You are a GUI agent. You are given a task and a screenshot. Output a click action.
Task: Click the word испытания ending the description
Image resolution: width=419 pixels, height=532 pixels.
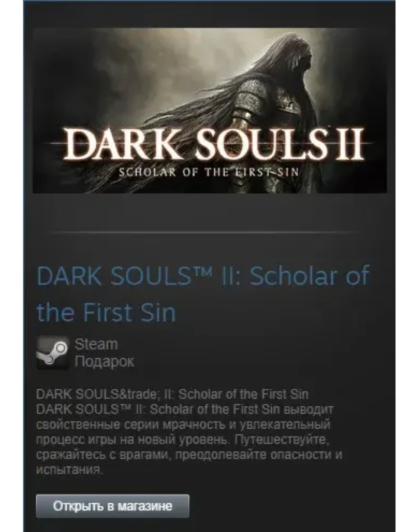(x=69, y=470)
